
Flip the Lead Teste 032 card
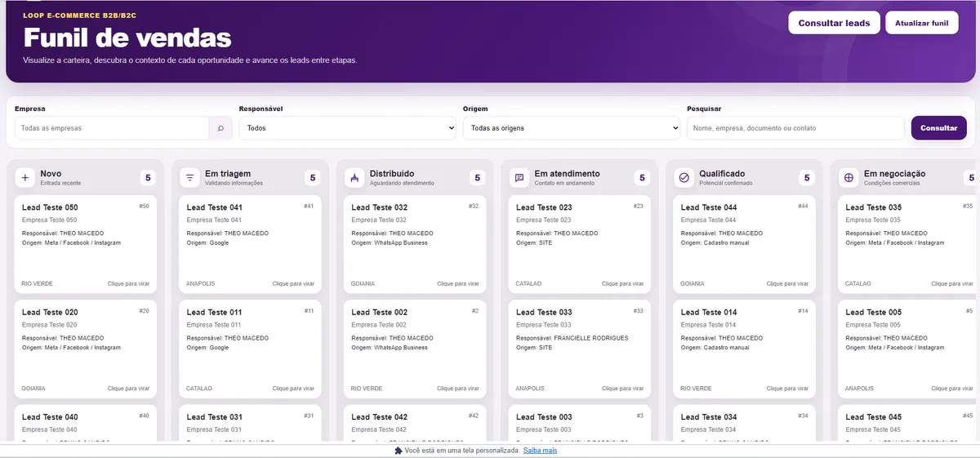tap(416, 244)
